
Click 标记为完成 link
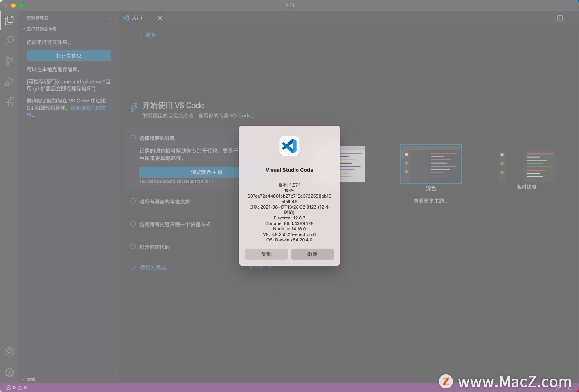pos(149,267)
